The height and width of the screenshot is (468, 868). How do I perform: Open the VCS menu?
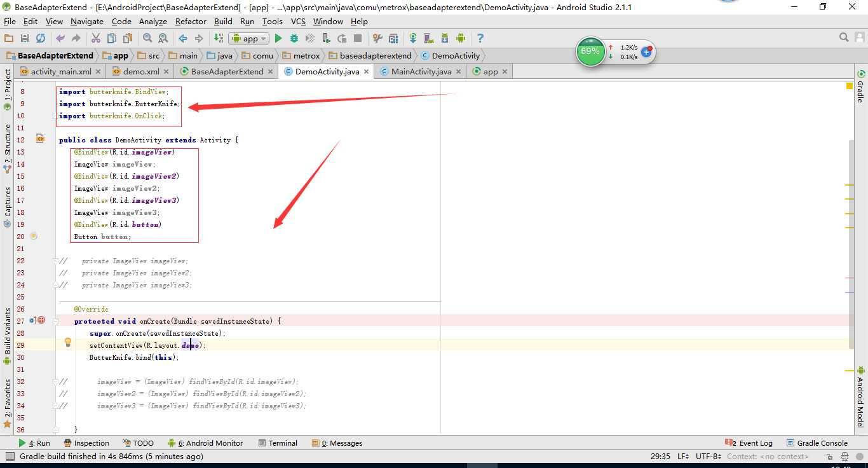click(298, 21)
